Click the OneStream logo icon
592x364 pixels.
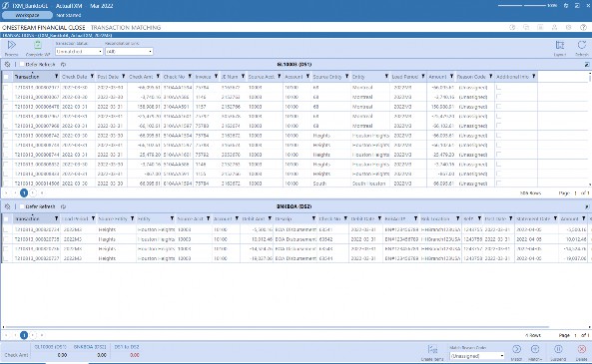point(5,6)
